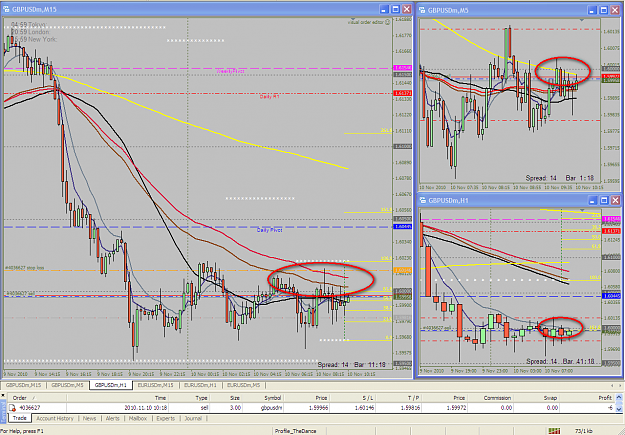Switch to the Alerts tab

112,418
